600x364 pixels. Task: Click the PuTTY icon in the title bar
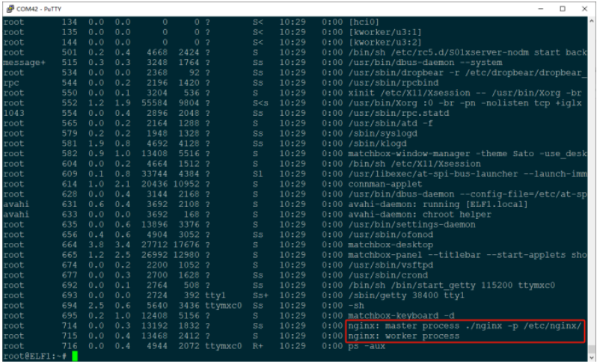coord(10,8)
